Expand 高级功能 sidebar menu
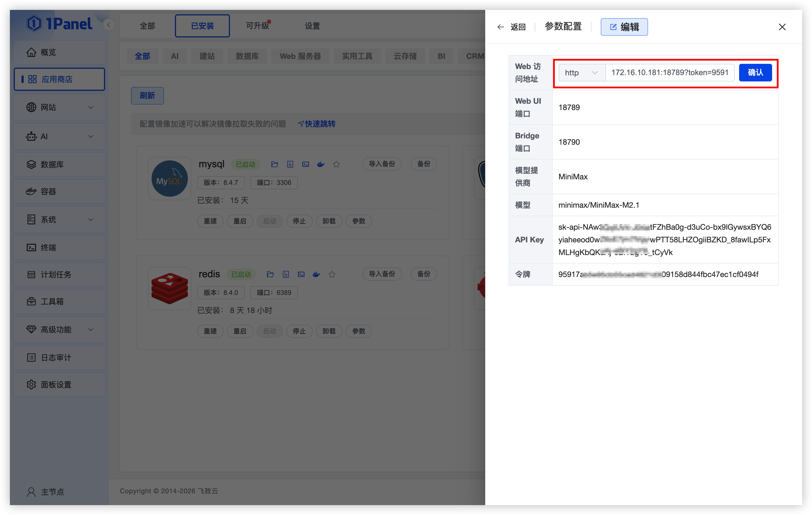Image resolution: width=812 pixels, height=515 pixels. click(59, 330)
